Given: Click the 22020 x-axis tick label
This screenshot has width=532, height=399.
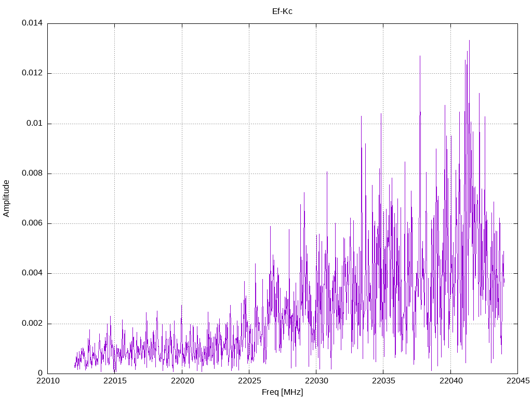Looking at the screenshot, I should (x=182, y=381).
